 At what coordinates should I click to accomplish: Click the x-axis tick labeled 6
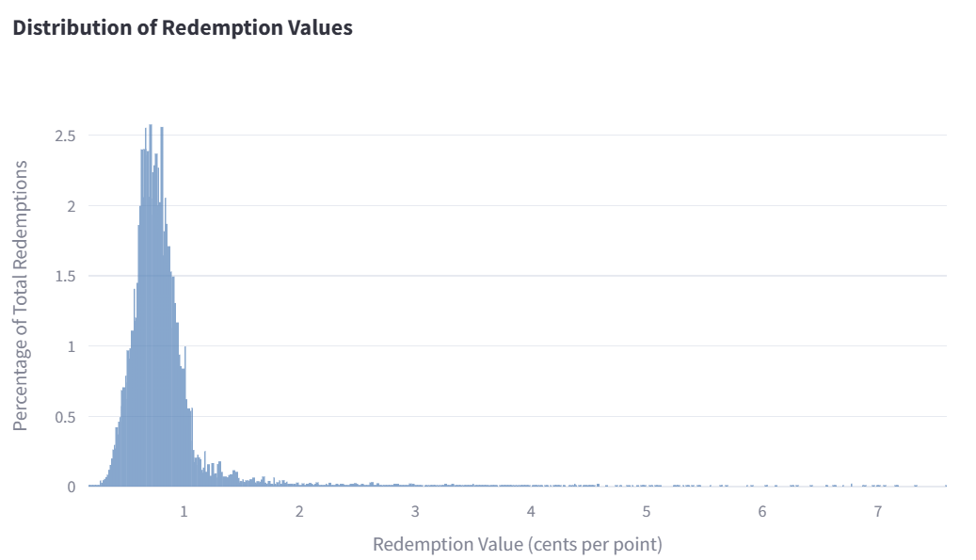click(762, 512)
